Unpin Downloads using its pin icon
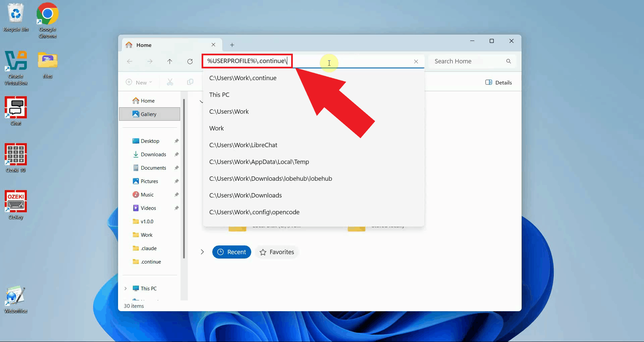644x342 pixels. tap(176, 154)
